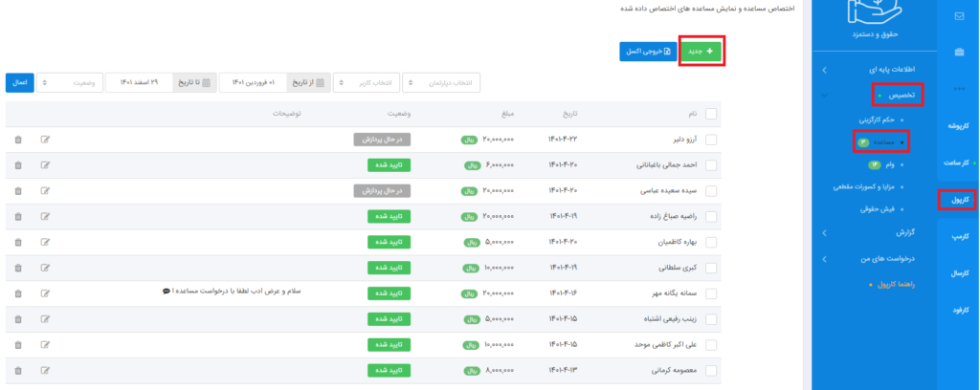This screenshot has width=980, height=390.
Task: Select فیش حقوقی in the sidebar
Action: tap(880, 207)
